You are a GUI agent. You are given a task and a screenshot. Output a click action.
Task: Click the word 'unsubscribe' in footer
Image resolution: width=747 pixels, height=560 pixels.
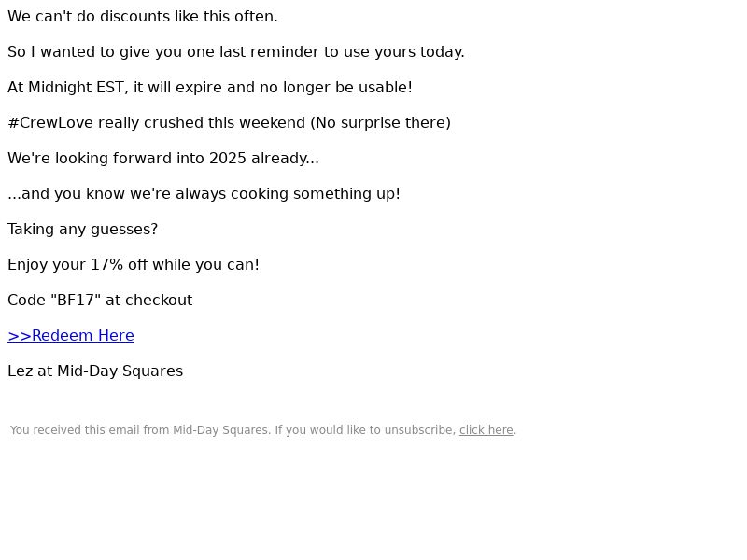pos(419,430)
